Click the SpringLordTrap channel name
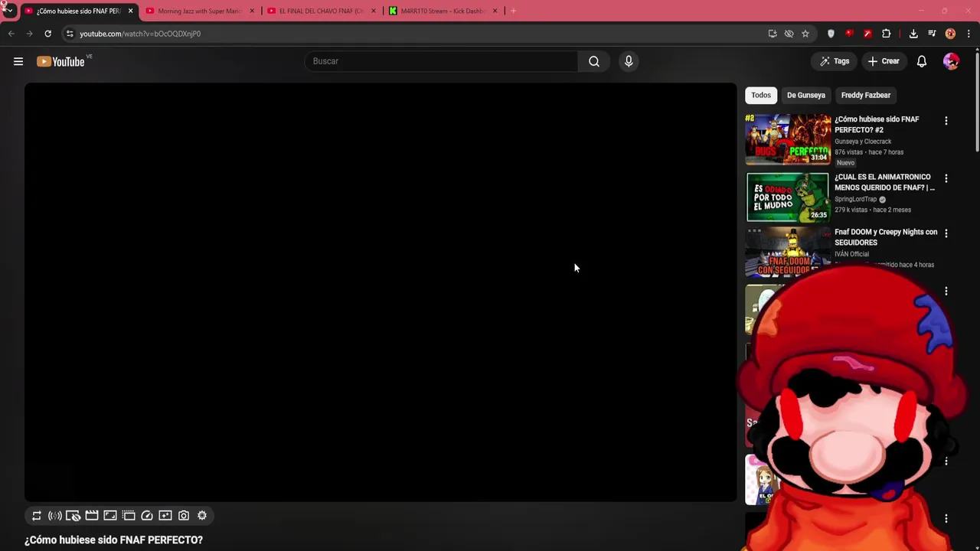This screenshot has height=551, width=980. click(855, 199)
